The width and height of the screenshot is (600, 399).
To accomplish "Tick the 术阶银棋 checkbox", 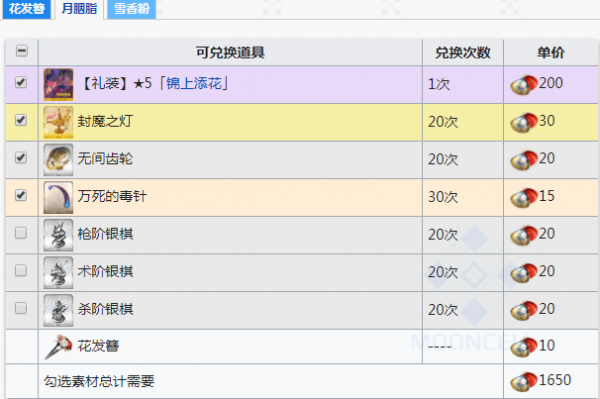I will coord(21,270).
